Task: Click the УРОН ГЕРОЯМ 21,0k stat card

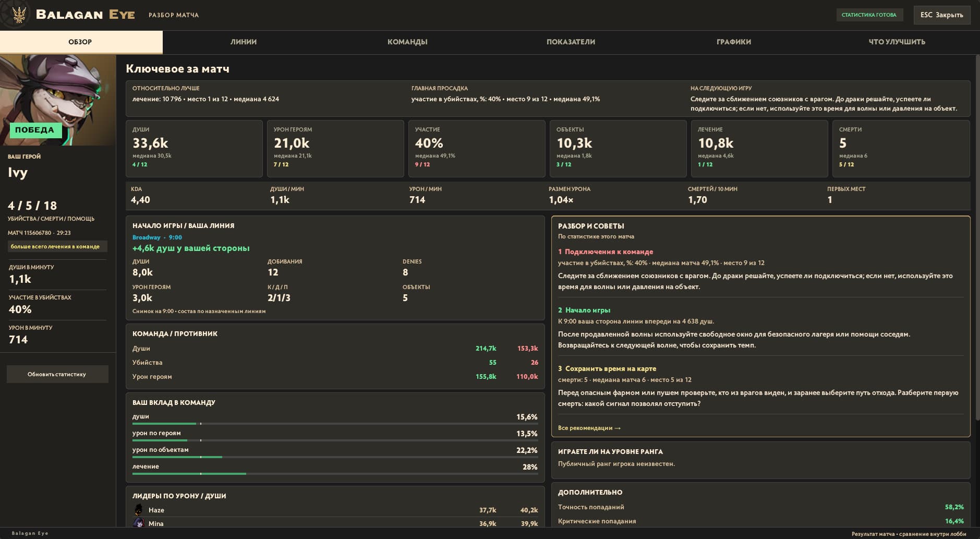Action: click(x=335, y=149)
